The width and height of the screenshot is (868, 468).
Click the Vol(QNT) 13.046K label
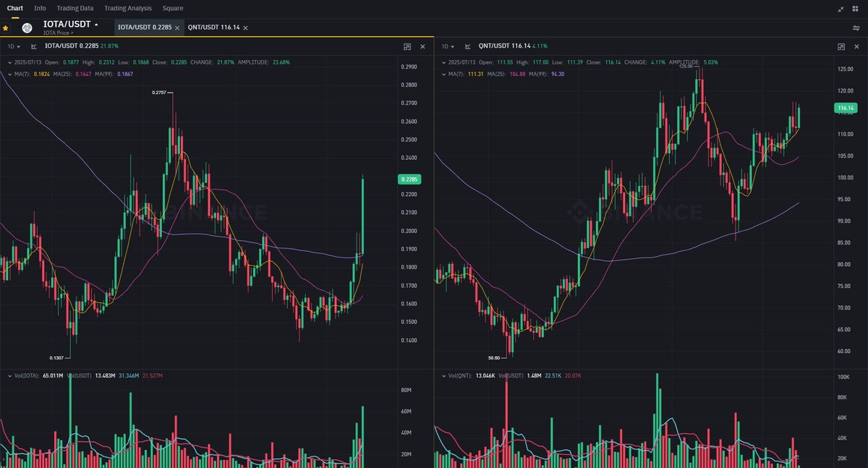tap(471, 376)
